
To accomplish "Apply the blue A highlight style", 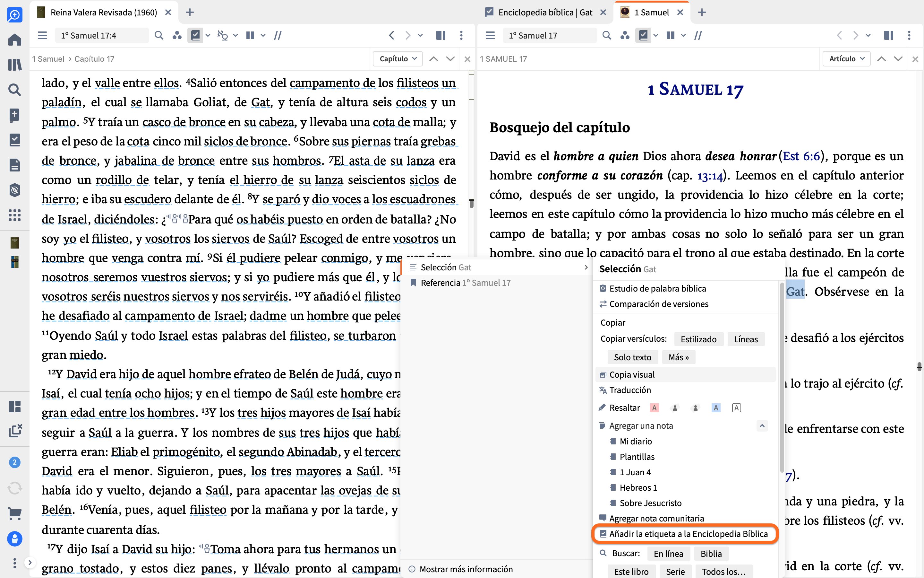I will pyautogui.click(x=716, y=408).
